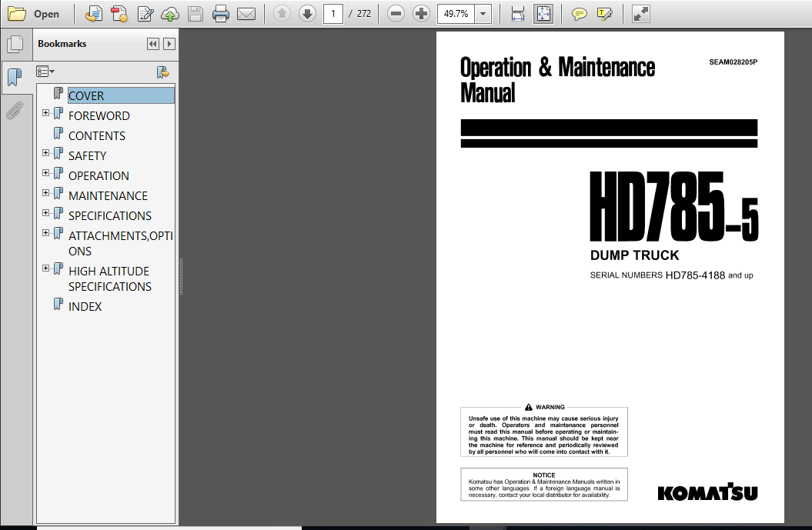The width and height of the screenshot is (812, 530).
Task: Click the total page count 272 text
Action: pos(364,14)
